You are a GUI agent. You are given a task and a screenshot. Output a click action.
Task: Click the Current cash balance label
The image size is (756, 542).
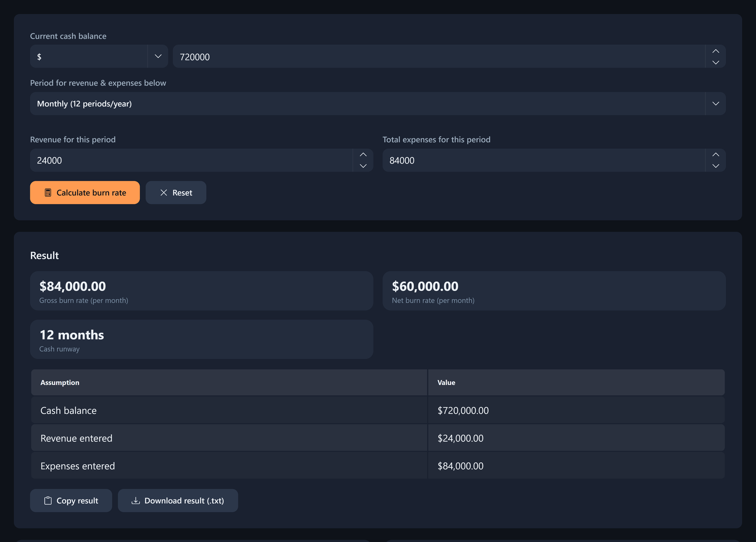pyautogui.click(x=68, y=36)
